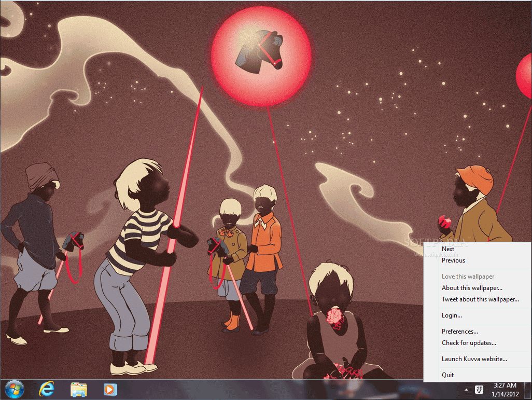532x400 pixels.
Task: Open About this wallpaper...
Action: tap(478, 288)
